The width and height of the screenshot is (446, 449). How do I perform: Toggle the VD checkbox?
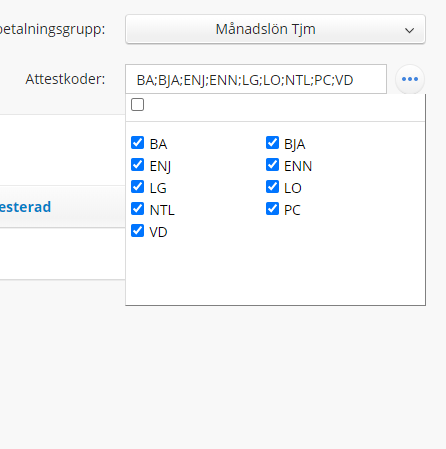137,231
